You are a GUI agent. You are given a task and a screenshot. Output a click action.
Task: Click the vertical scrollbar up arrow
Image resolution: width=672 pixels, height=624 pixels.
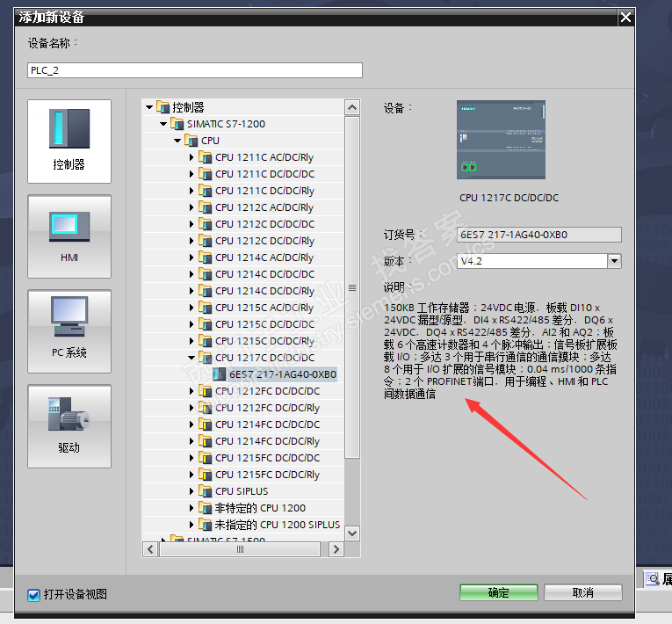coord(352,107)
